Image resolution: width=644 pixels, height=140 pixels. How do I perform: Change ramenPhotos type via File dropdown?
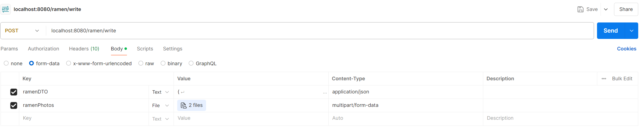pyautogui.click(x=161, y=105)
